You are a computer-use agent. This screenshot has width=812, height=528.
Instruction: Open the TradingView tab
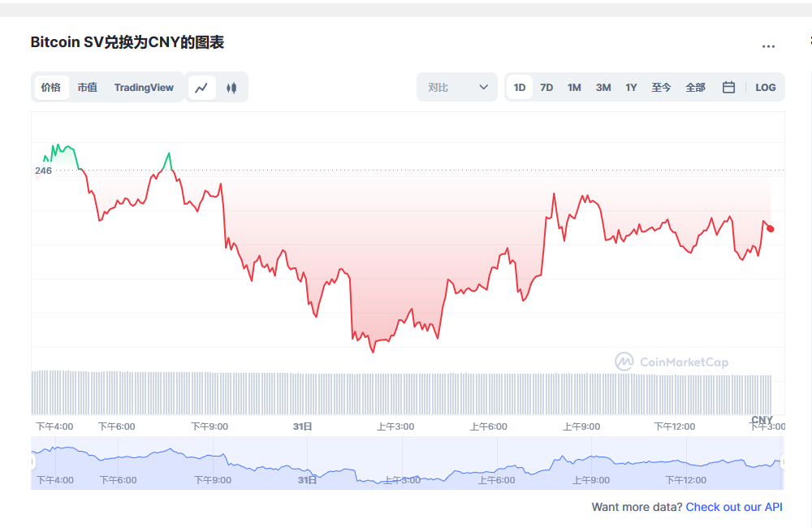(x=144, y=87)
